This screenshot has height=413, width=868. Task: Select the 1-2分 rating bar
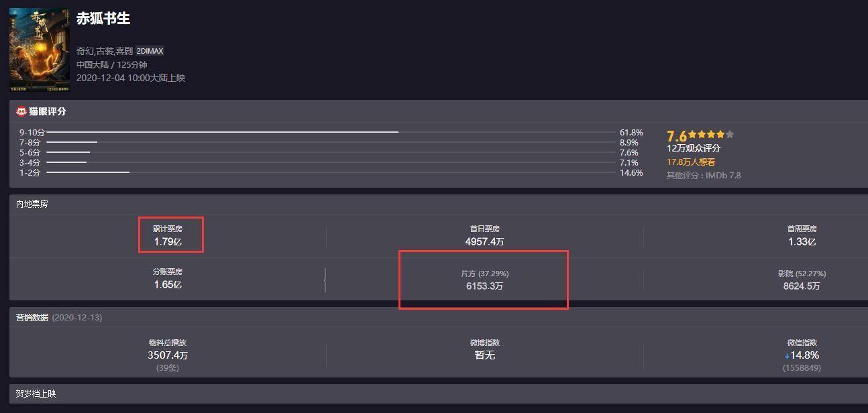331,172
